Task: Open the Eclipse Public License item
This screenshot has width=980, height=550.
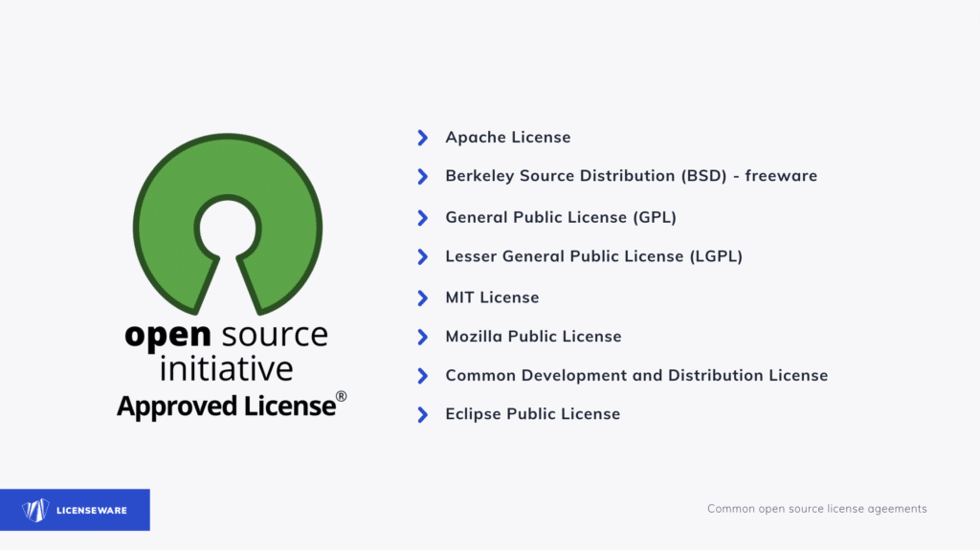Action: (532, 414)
